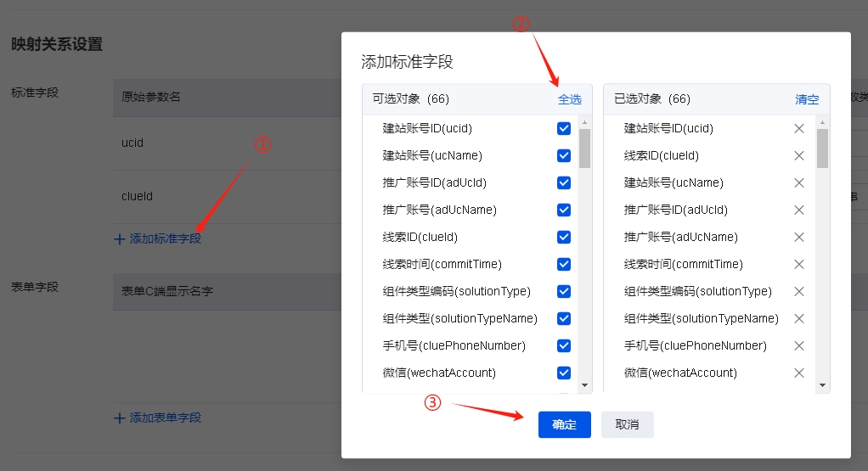Confirm with the 确定 button
Screen dimensions: 868x471
point(564,424)
